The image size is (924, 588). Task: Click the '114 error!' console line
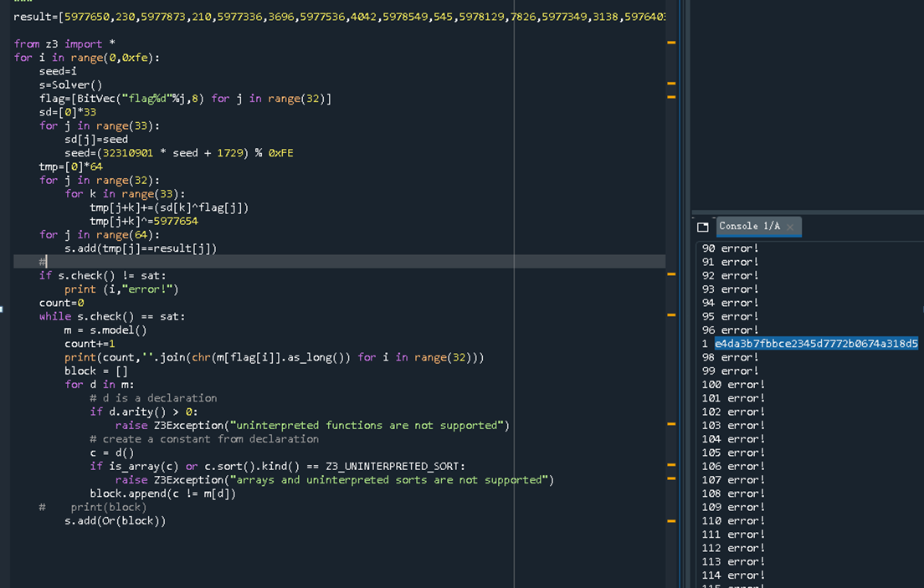tap(733, 575)
